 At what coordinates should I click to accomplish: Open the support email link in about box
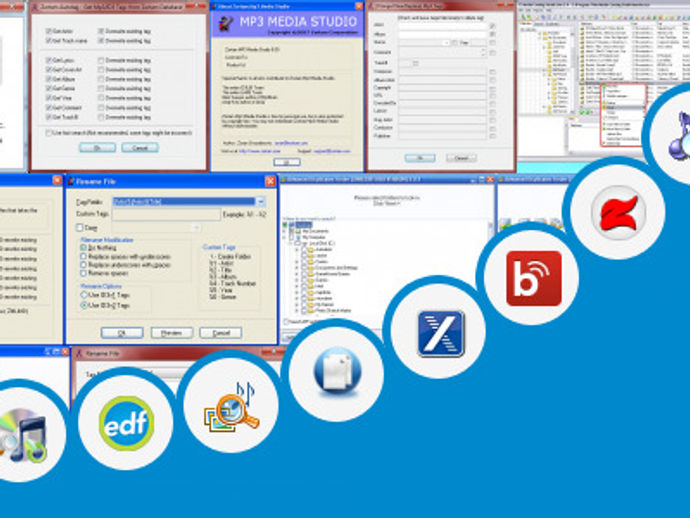pyautogui.click(x=332, y=151)
